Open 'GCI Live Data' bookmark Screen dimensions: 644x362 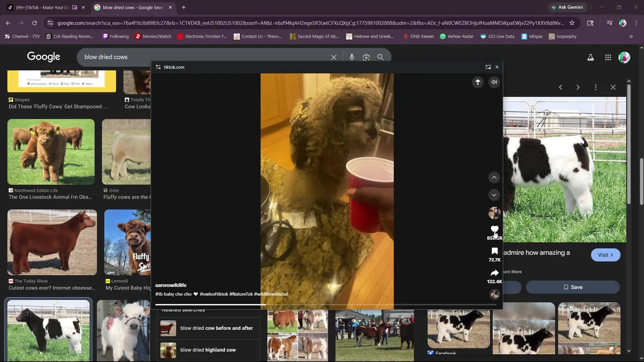coord(498,37)
